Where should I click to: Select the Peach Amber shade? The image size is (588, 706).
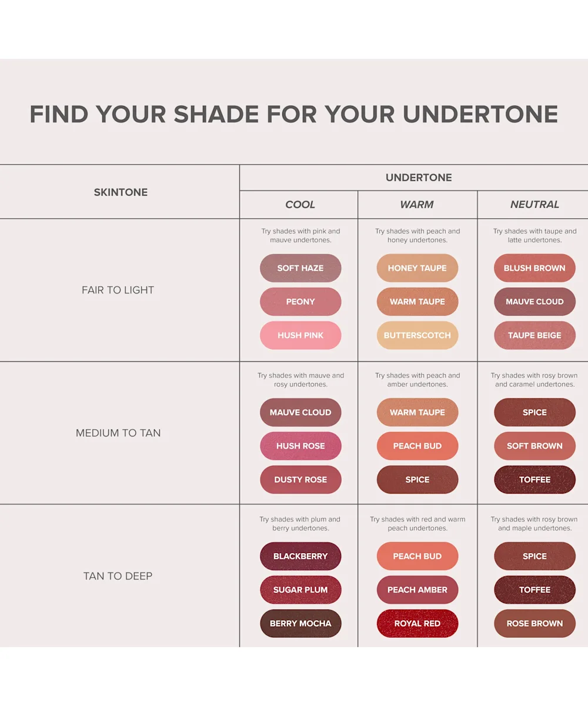(417, 590)
